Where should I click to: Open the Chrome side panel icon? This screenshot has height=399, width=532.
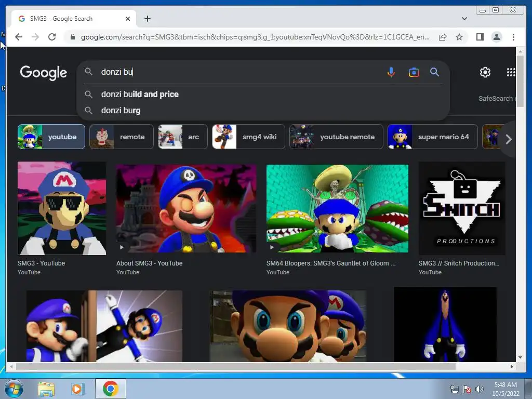[x=480, y=37]
